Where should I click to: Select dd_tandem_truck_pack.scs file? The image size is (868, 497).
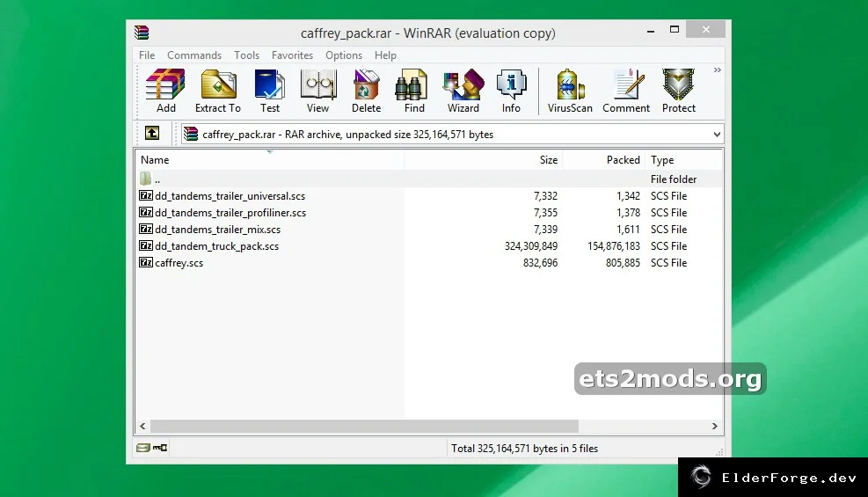217,246
